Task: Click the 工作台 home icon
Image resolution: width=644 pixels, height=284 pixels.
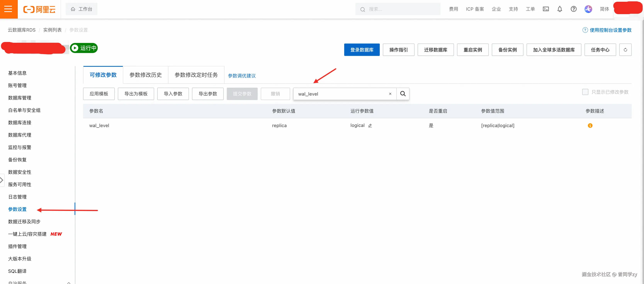Action: tap(73, 9)
